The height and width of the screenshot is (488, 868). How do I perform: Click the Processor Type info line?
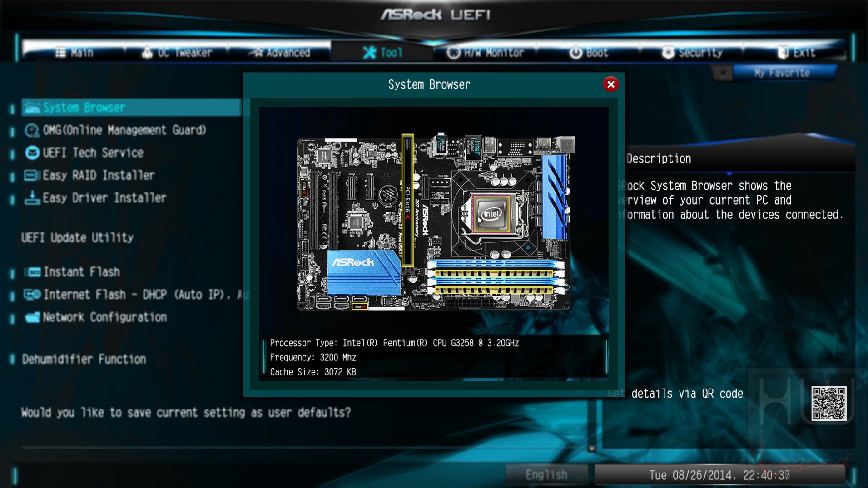click(x=394, y=343)
